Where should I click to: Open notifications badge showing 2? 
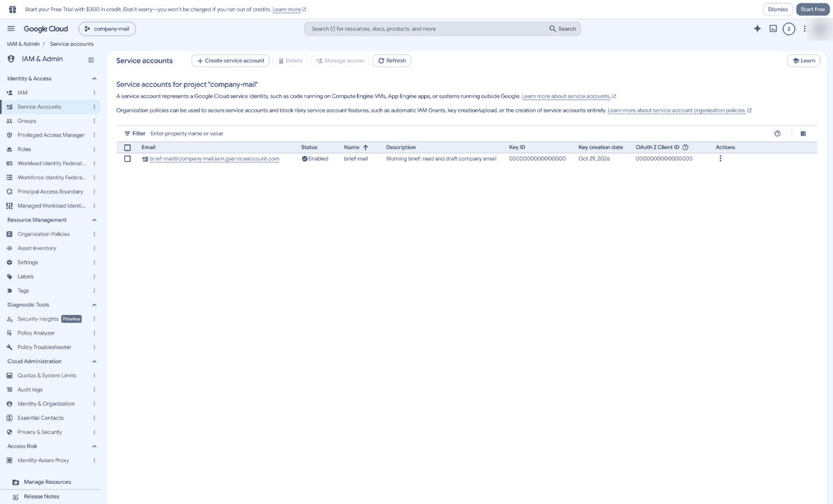point(789,28)
